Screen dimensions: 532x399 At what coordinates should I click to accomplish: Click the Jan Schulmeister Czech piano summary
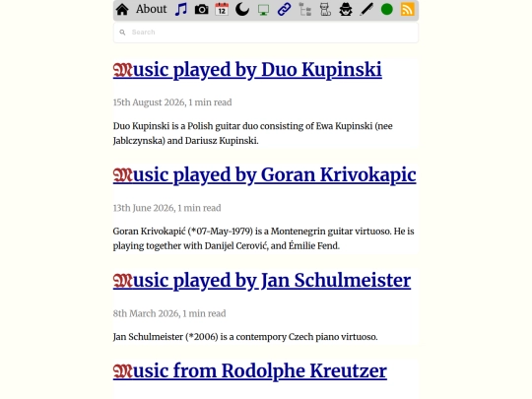[245, 337]
